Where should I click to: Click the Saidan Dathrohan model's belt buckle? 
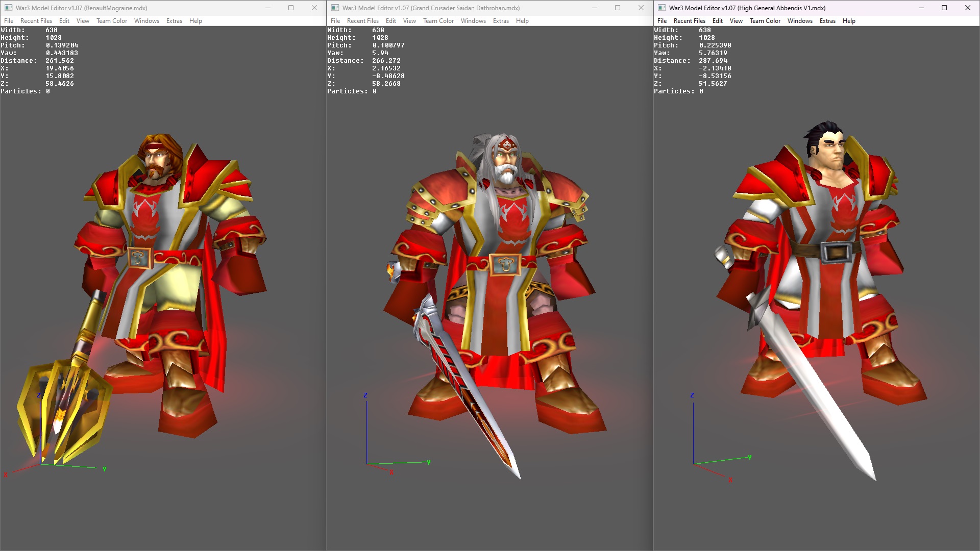pos(505,265)
